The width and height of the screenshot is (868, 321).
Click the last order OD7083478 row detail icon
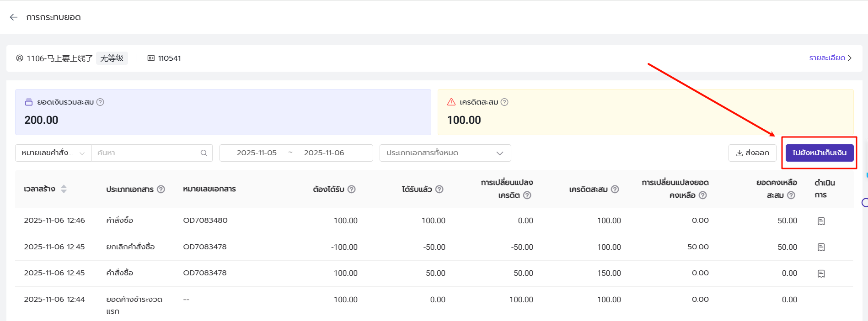[x=821, y=274]
